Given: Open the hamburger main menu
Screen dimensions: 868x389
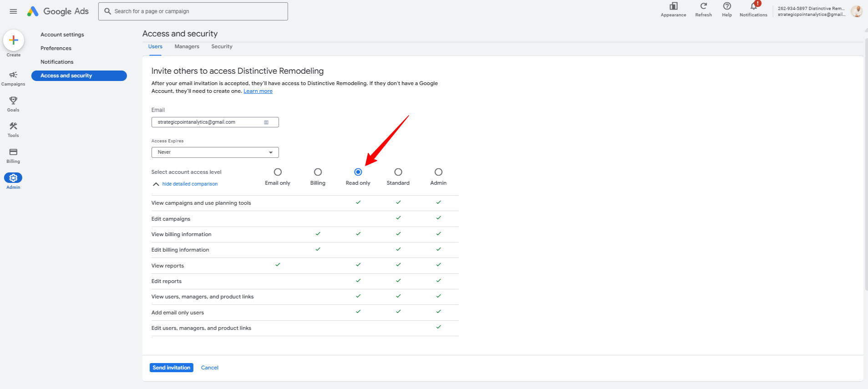Looking at the screenshot, I should (13, 11).
